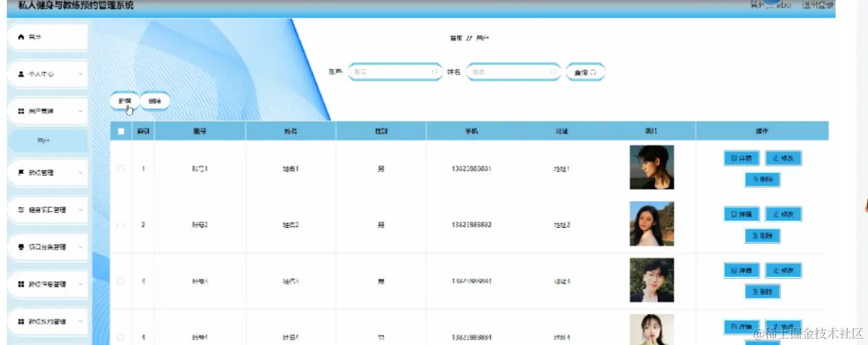Click 退出登录 in the top right header

pyautogui.click(x=818, y=5)
